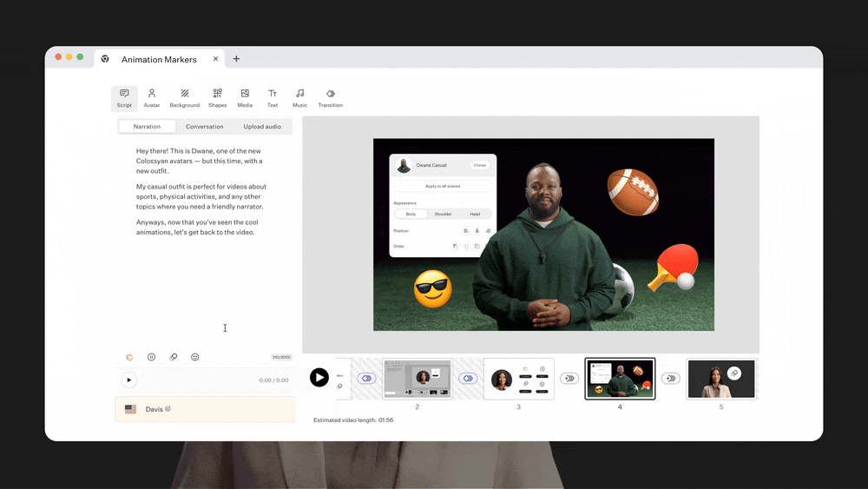The height and width of the screenshot is (489, 868).
Task: Select the Background tool icon
Action: coord(184,97)
